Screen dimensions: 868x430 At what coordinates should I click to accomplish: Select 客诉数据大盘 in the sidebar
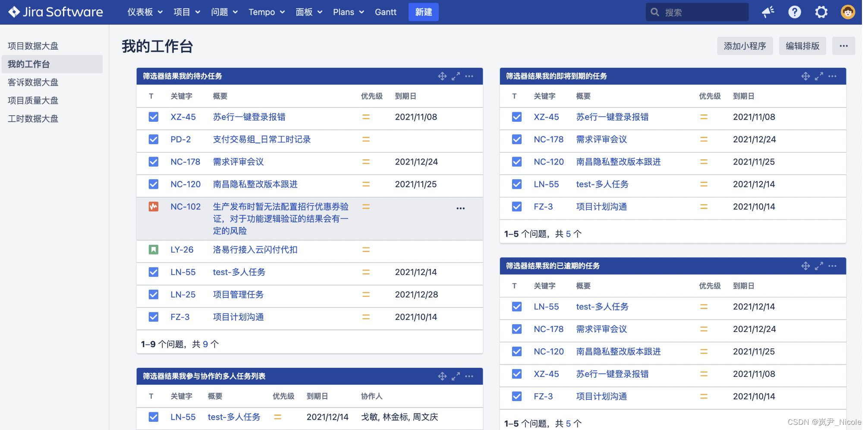[52, 82]
